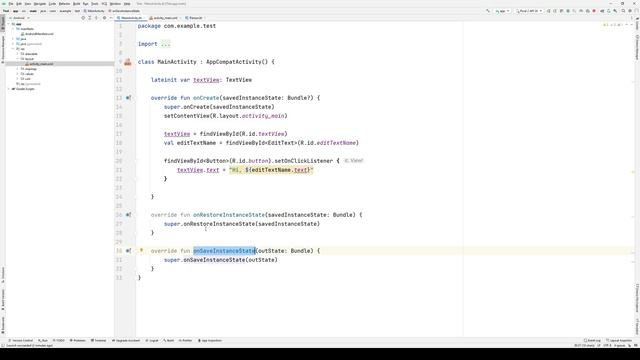
Task: Expand the mipmap folder
Action: point(17,69)
